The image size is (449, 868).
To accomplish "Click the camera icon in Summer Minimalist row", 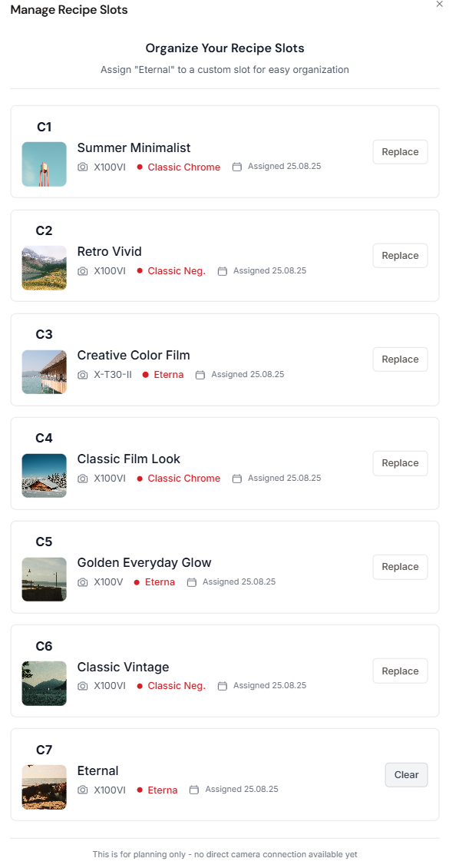I will 82,167.
